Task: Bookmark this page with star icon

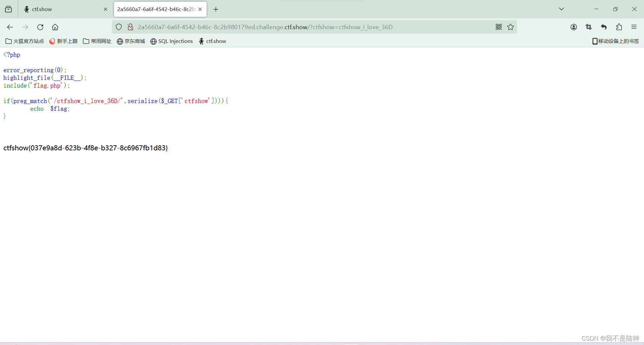Action: tap(511, 27)
